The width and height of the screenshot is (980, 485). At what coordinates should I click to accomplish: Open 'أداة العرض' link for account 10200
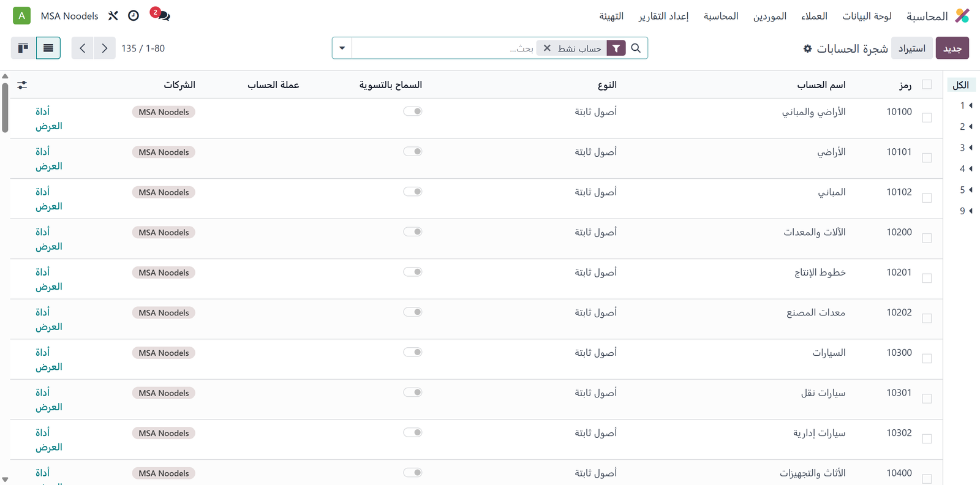pyautogui.click(x=49, y=239)
